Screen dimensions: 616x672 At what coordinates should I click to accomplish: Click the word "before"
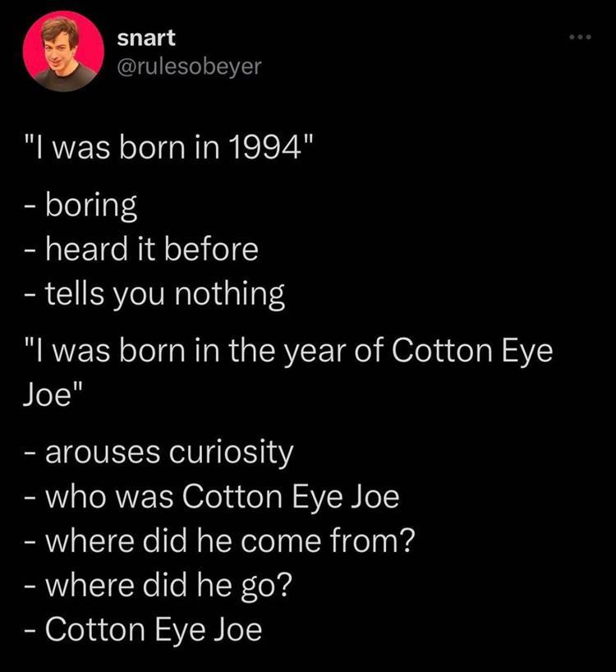(x=214, y=249)
